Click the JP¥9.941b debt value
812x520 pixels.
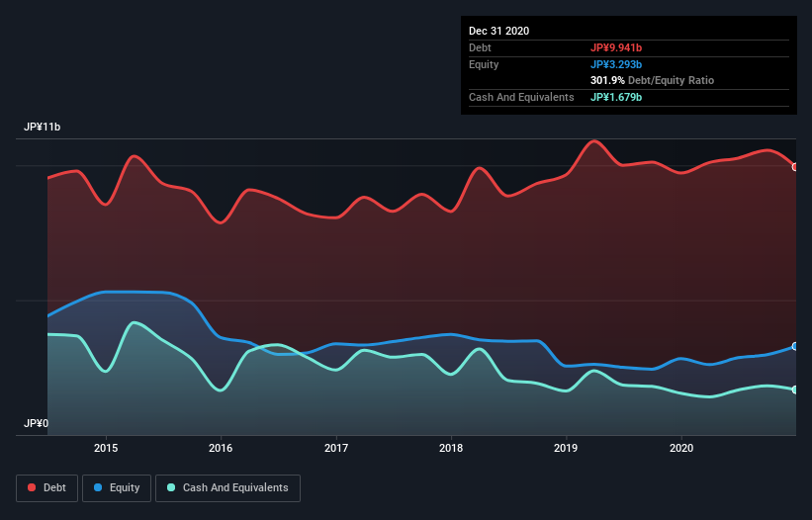(x=616, y=47)
